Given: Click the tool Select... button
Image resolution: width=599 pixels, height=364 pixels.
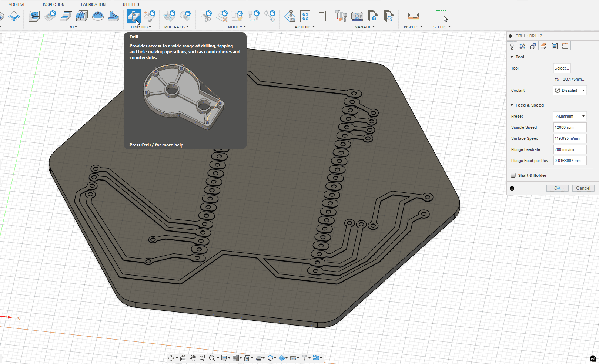Looking at the screenshot, I should [x=562, y=68].
